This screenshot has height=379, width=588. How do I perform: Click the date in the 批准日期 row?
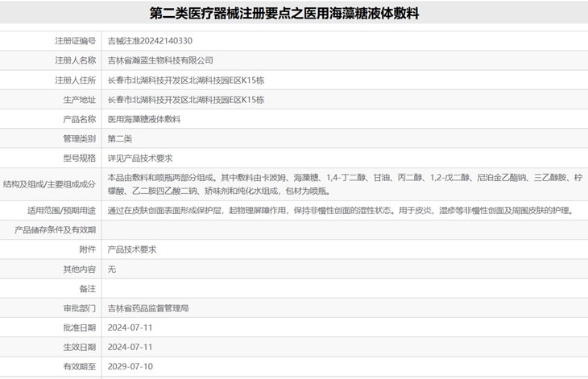130,328
